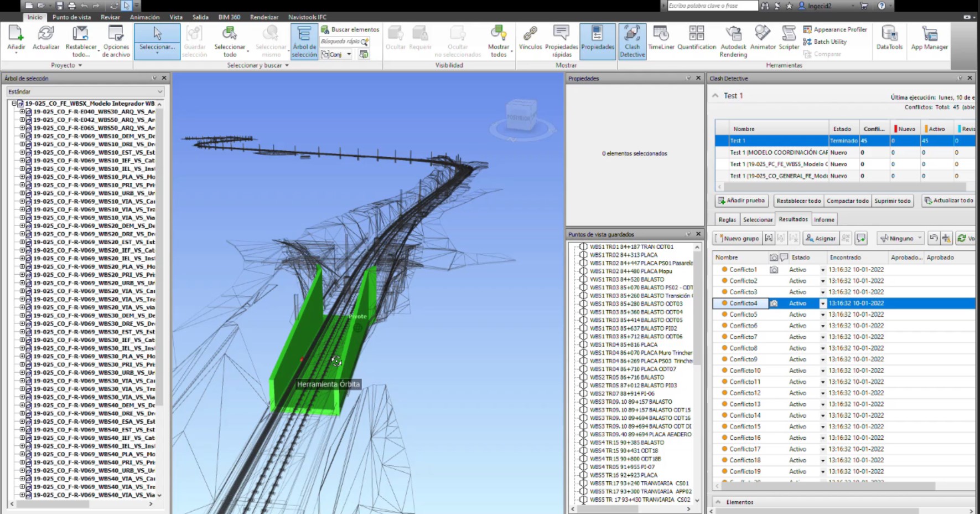This screenshot has width=980, height=514.
Task: Collapse the Test 1 section chevron
Action: click(715, 96)
